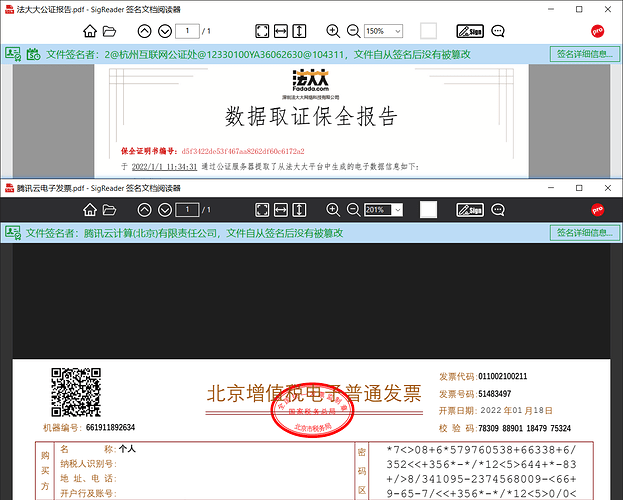
Task: Click machine number 661911892634
Action: tap(110, 427)
